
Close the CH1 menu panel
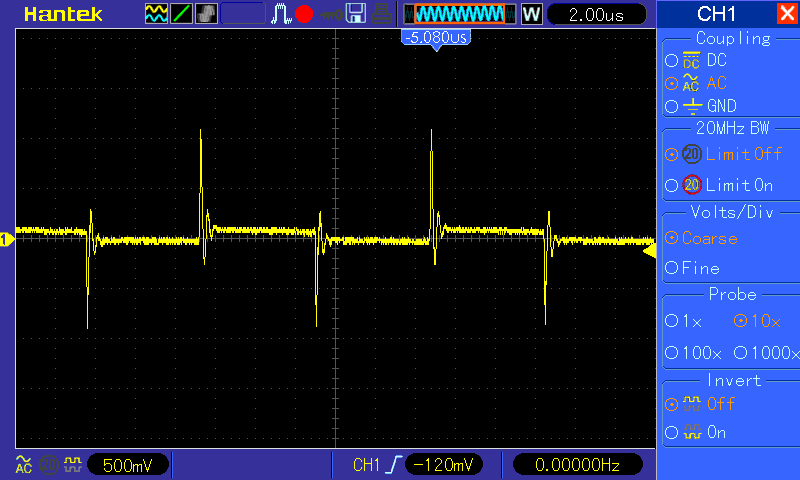787,13
